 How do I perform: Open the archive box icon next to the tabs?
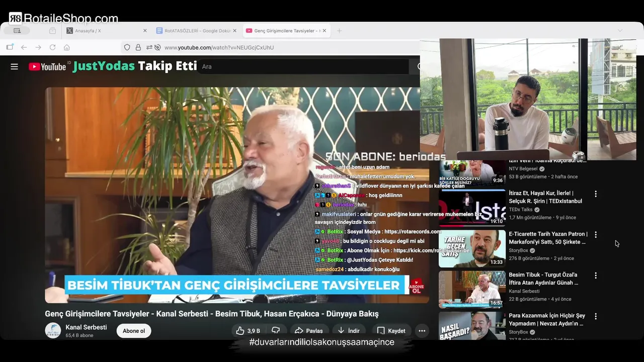click(52, 31)
